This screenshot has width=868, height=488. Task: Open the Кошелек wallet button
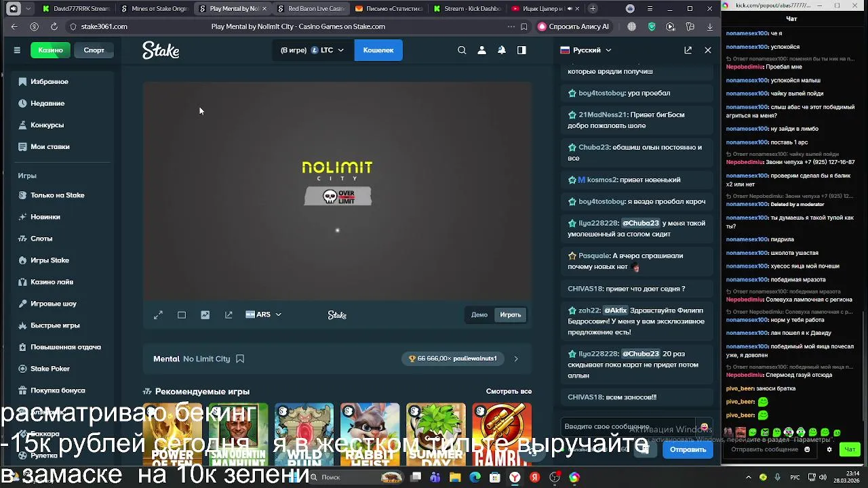[x=378, y=50]
